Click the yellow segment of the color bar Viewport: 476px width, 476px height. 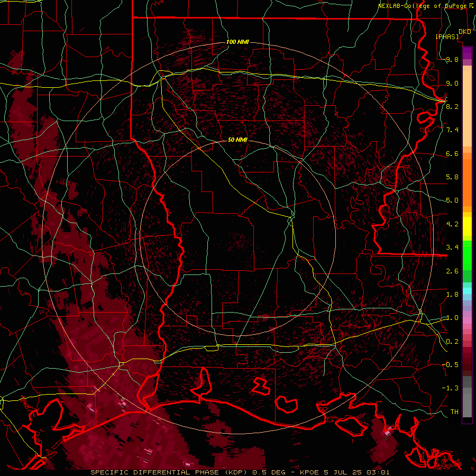click(x=467, y=226)
